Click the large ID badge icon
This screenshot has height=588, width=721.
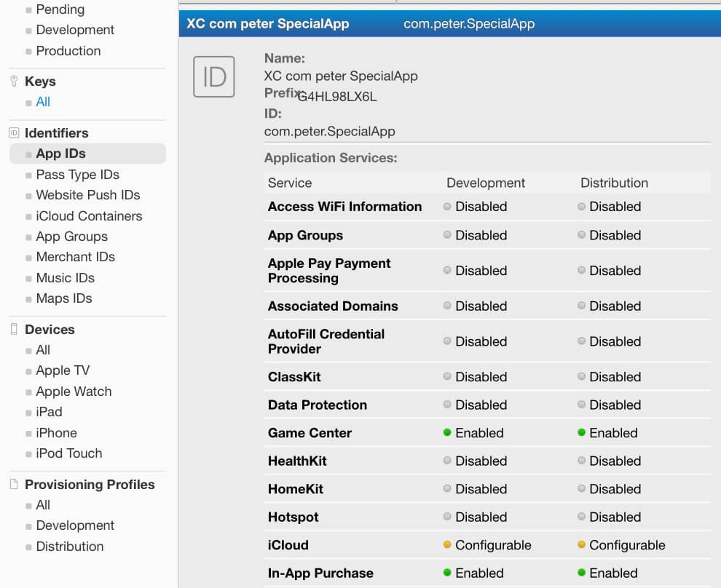(x=214, y=76)
